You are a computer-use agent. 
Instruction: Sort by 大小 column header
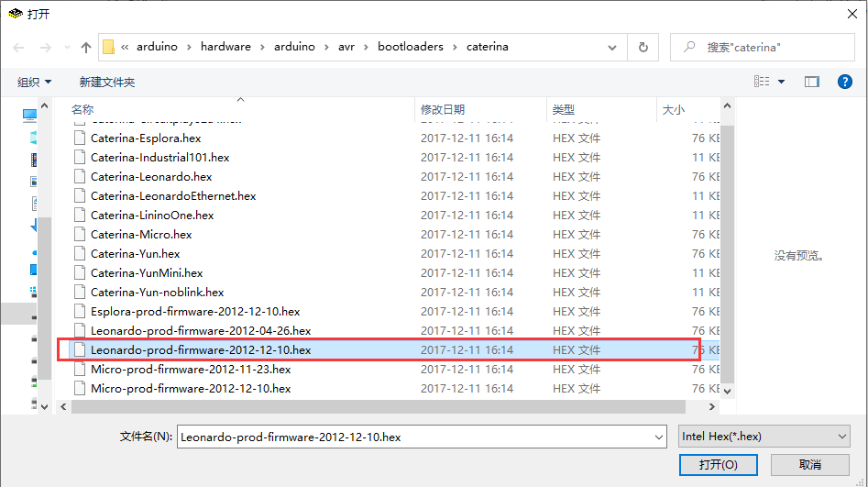(x=674, y=110)
